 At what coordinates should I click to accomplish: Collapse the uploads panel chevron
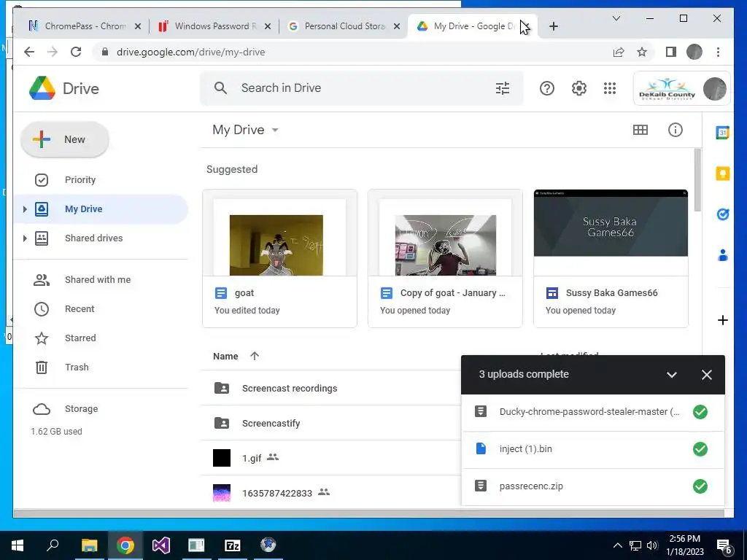tap(672, 375)
